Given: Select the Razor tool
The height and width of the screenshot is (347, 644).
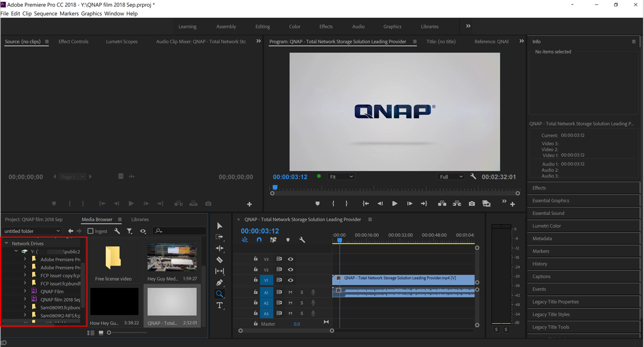Looking at the screenshot, I should (220, 260).
